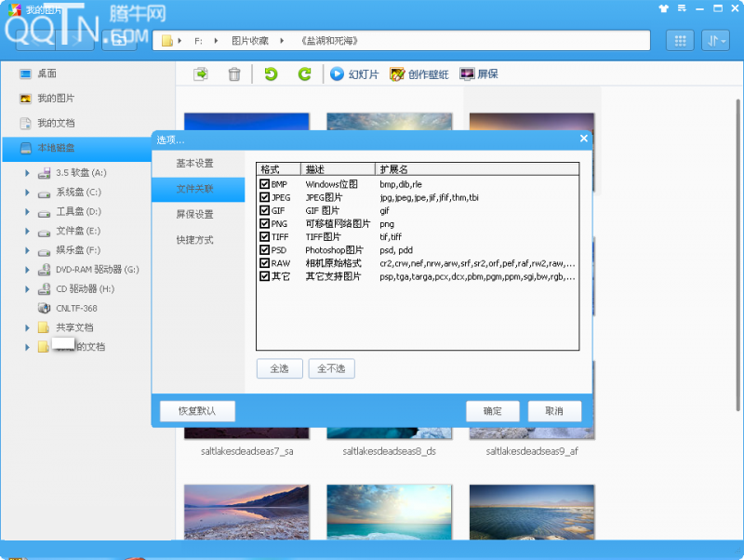Select the 我的图片 sidebar item
This screenshot has height=560, width=744.
[56, 99]
